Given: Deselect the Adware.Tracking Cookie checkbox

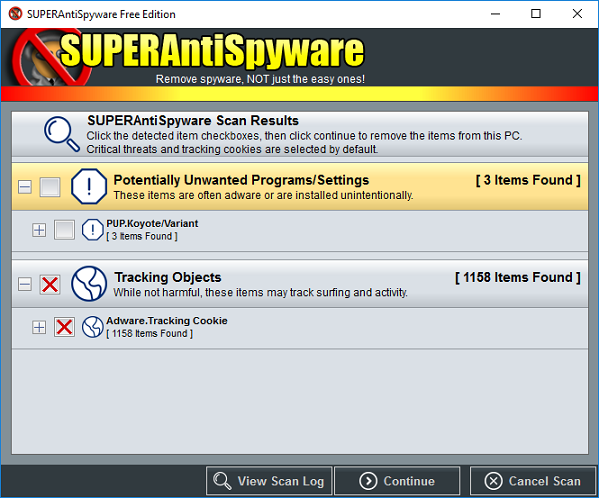Looking at the screenshot, I should 64,327.
